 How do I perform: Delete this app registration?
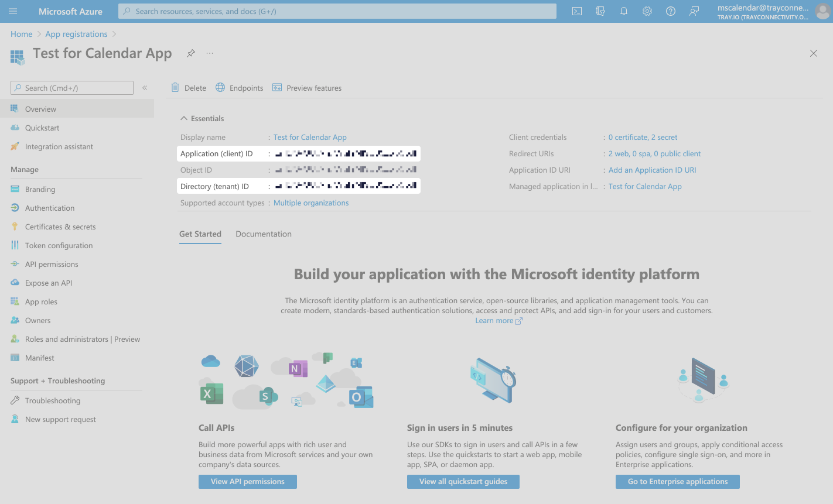(x=188, y=87)
